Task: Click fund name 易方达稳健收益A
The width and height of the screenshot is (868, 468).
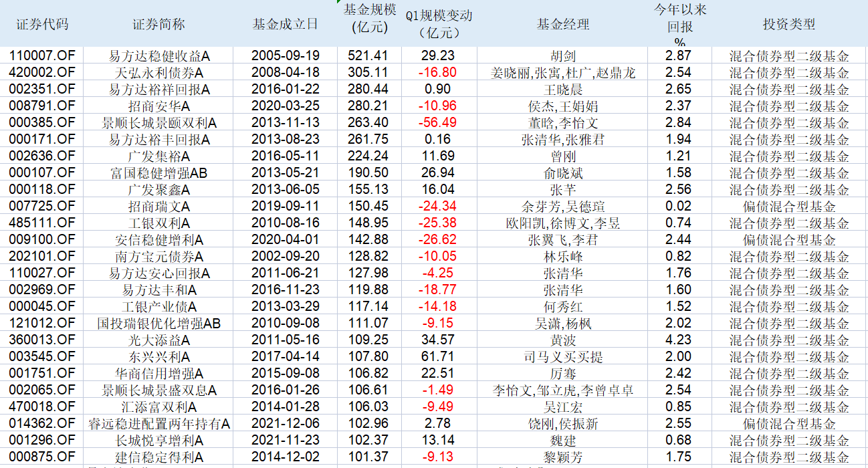Action: point(158,56)
